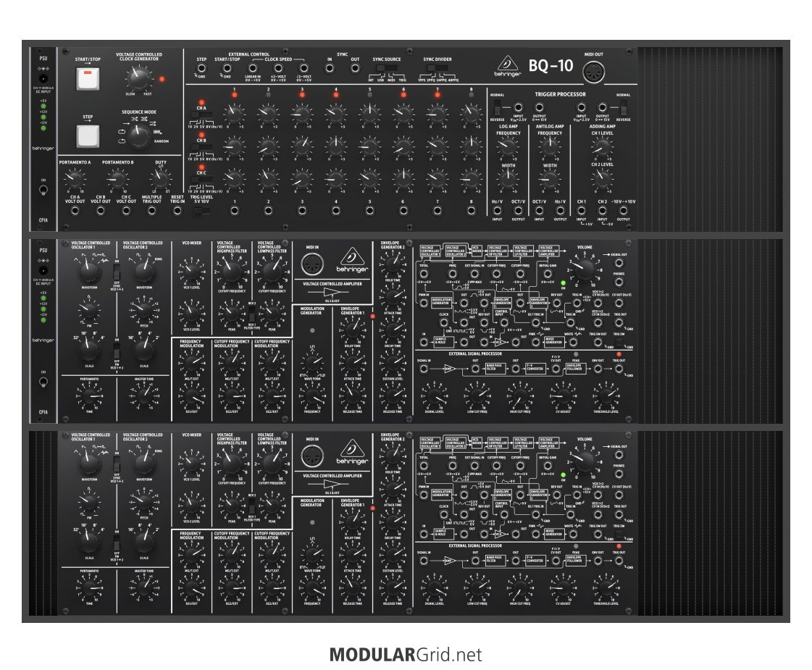Image resolution: width=812 pixels, height=670 pixels.
Task: Click the step 8 trigger output jack
Action: click(471, 211)
